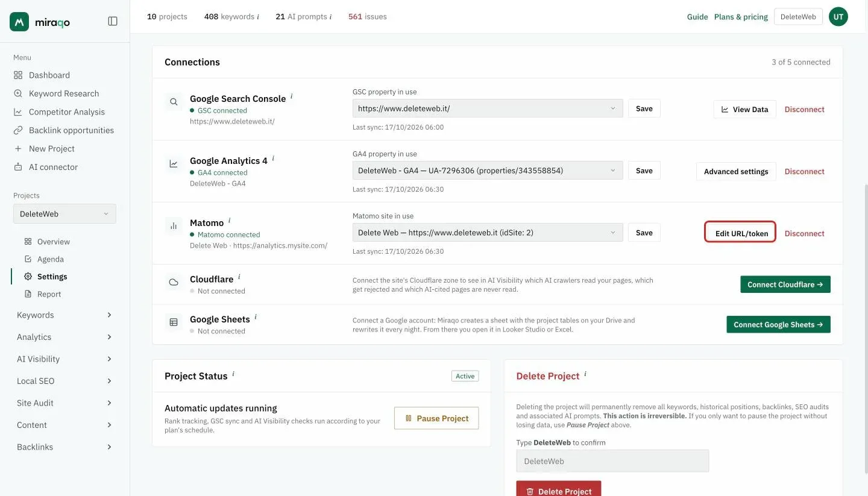868x496 pixels.
Task: Expand the Keywords sidebar section
Action: [x=64, y=315]
